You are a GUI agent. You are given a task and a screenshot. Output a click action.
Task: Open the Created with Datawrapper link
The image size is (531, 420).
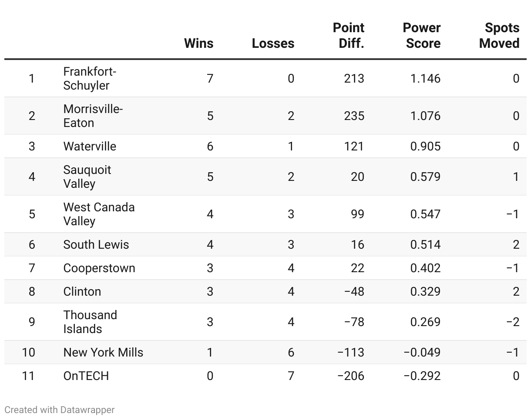point(60,410)
